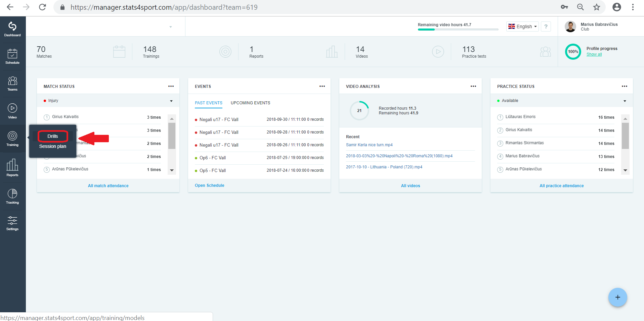Open Practice Status three-dot options menu
This screenshot has height=321, width=644.
(625, 86)
